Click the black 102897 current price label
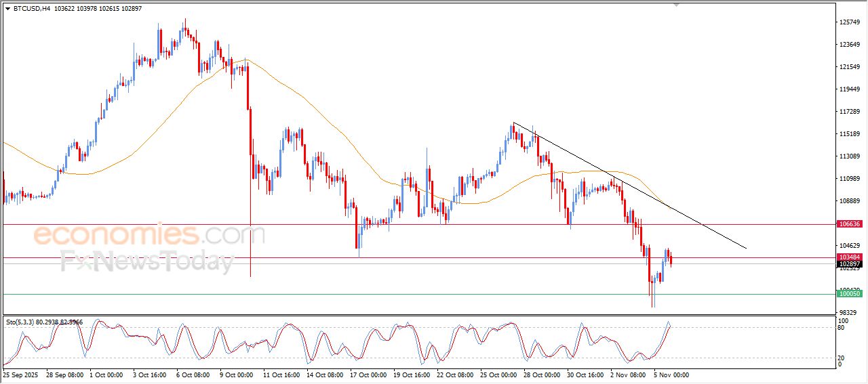This screenshot has height=384, width=868. (849, 264)
